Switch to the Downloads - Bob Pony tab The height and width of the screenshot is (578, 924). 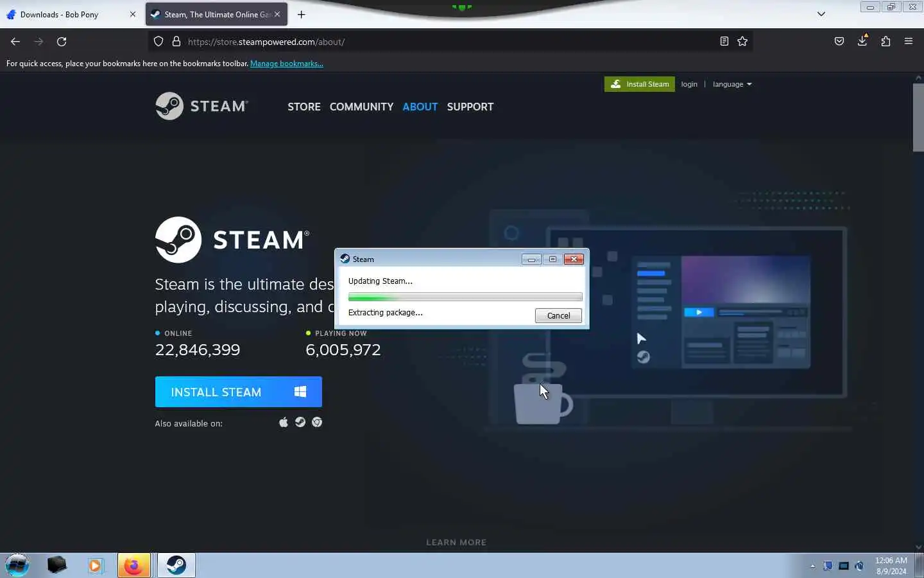pyautogui.click(x=71, y=14)
